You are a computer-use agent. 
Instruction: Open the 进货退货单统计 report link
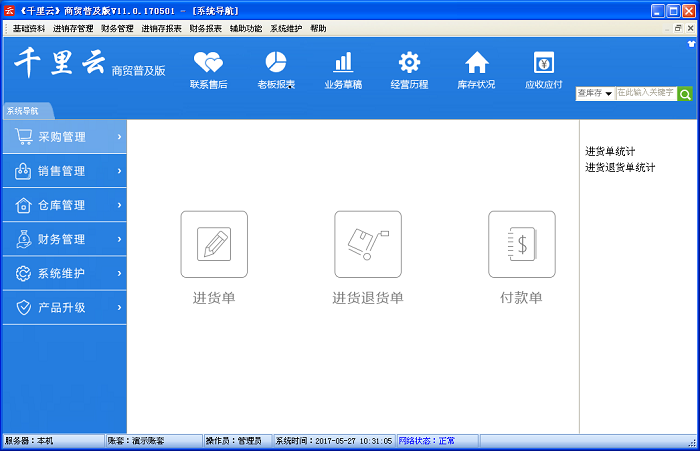[x=620, y=167]
